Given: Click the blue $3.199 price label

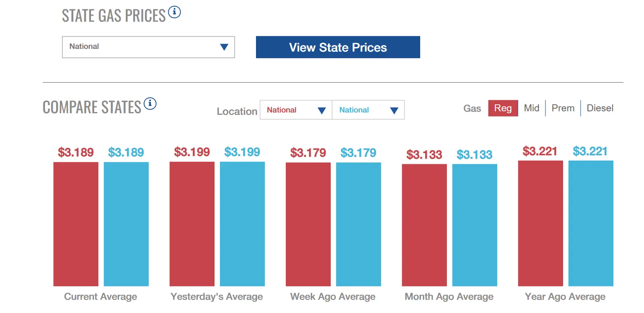Looking at the screenshot, I should coord(242,152).
